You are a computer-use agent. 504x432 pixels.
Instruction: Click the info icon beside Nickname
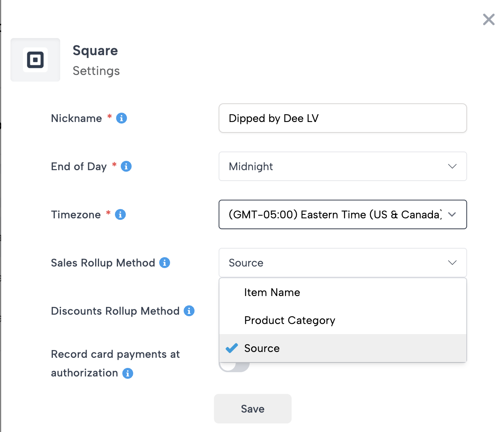click(x=122, y=118)
